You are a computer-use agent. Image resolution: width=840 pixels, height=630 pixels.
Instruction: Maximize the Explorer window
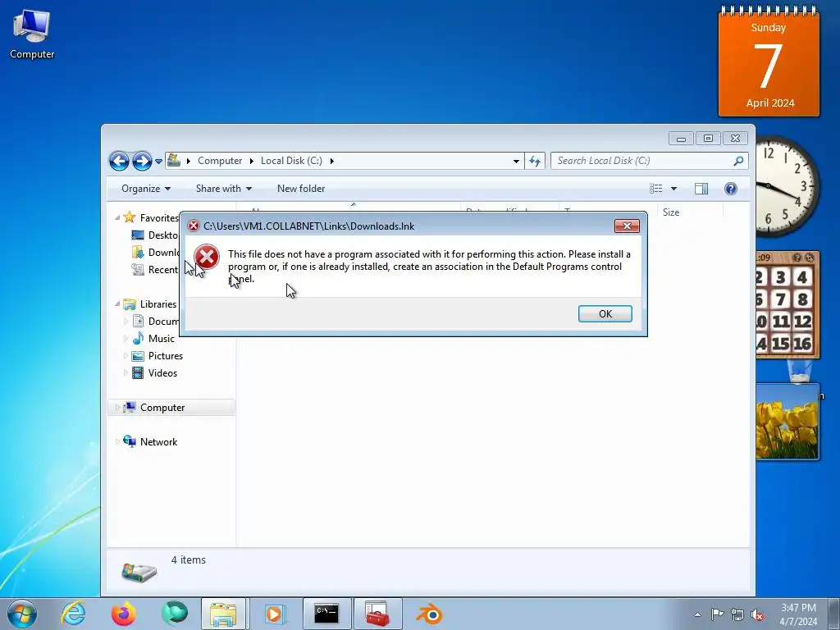coord(708,139)
